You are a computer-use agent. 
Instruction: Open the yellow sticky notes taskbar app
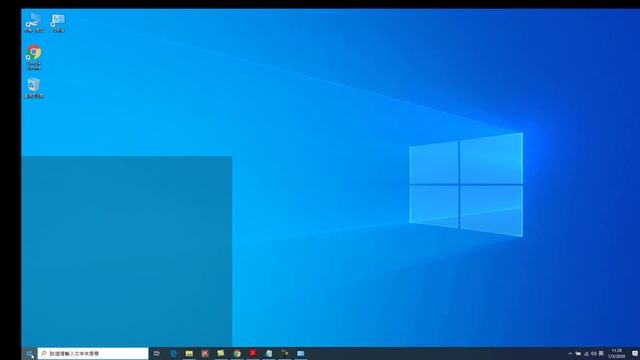point(221,353)
